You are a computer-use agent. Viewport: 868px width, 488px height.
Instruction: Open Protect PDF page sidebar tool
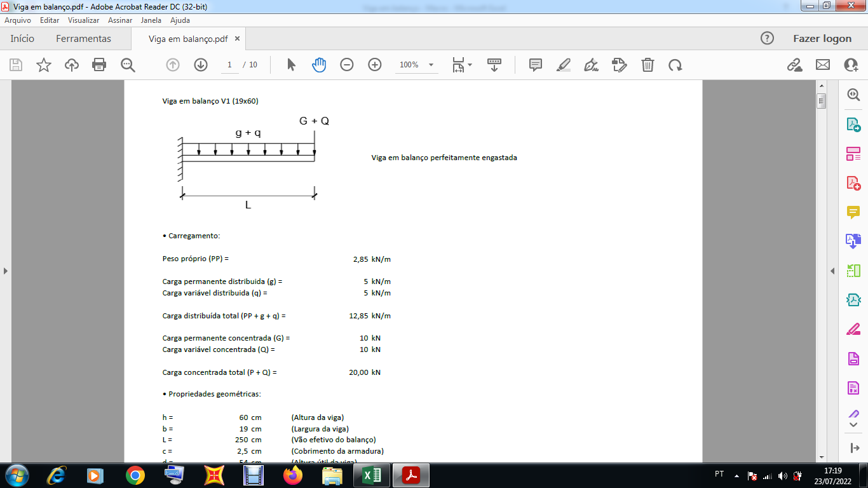point(853,358)
